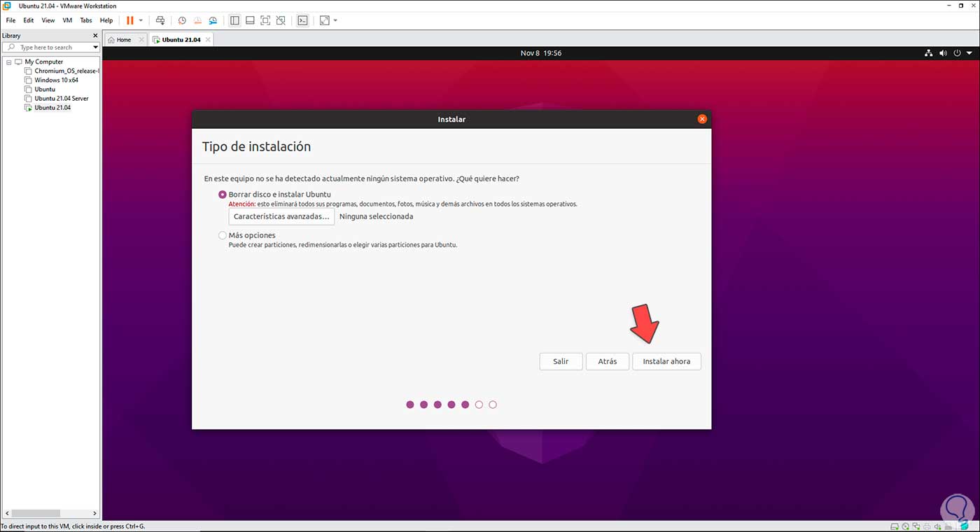Click the Ubuntu network status icon
980x532 pixels.
[929, 53]
